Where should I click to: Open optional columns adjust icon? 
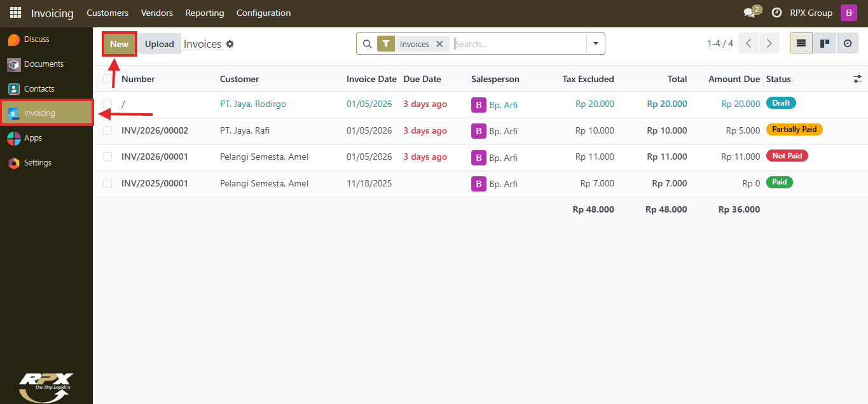point(858,79)
